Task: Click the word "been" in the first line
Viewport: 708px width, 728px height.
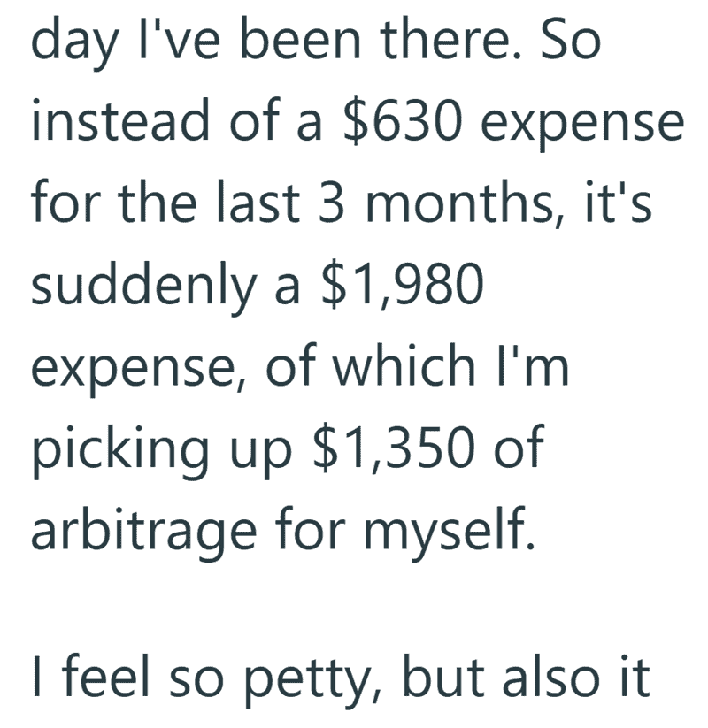Action: [300, 40]
